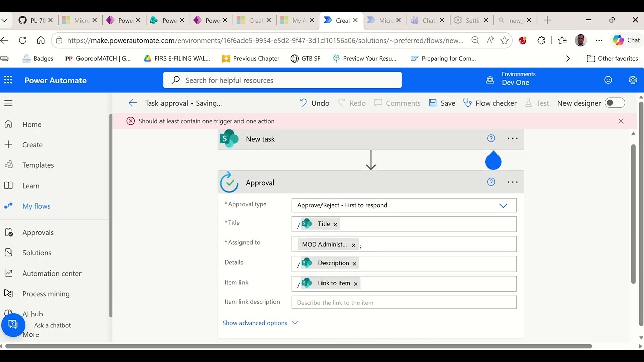The width and height of the screenshot is (644, 362).
Task: Open Create in the left navigation
Action: 32,145
